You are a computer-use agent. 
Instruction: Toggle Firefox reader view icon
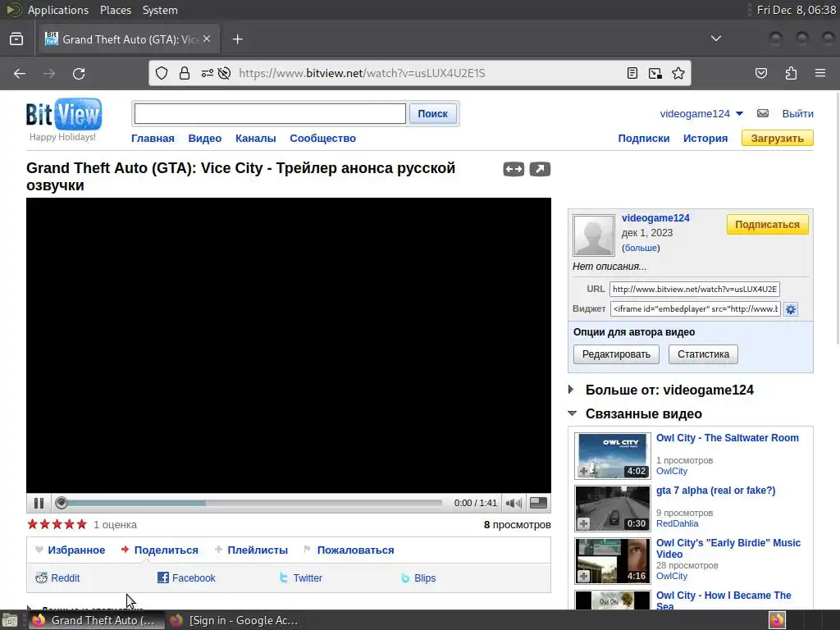point(632,73)
